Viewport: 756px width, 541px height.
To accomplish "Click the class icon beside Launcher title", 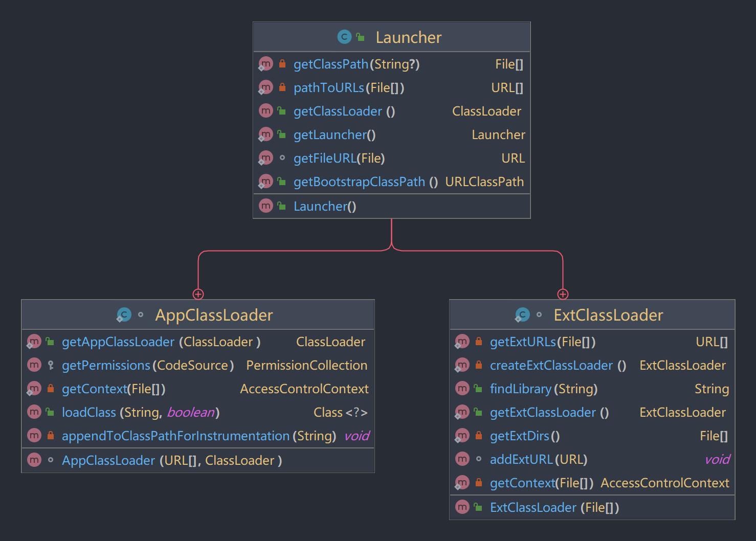I will coord(344,37).
